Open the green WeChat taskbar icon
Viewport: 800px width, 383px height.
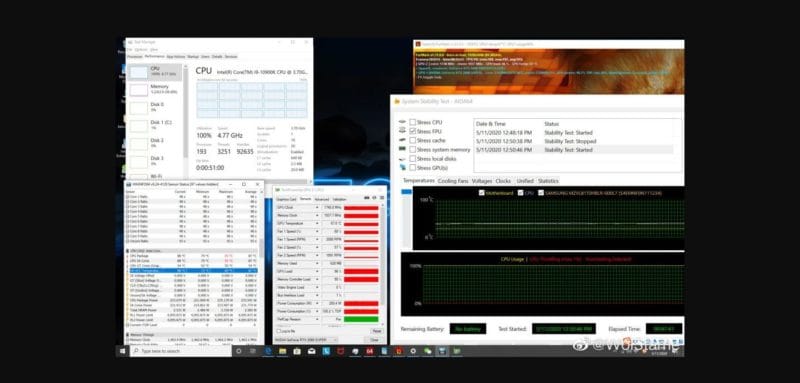(x=428, y=351)
